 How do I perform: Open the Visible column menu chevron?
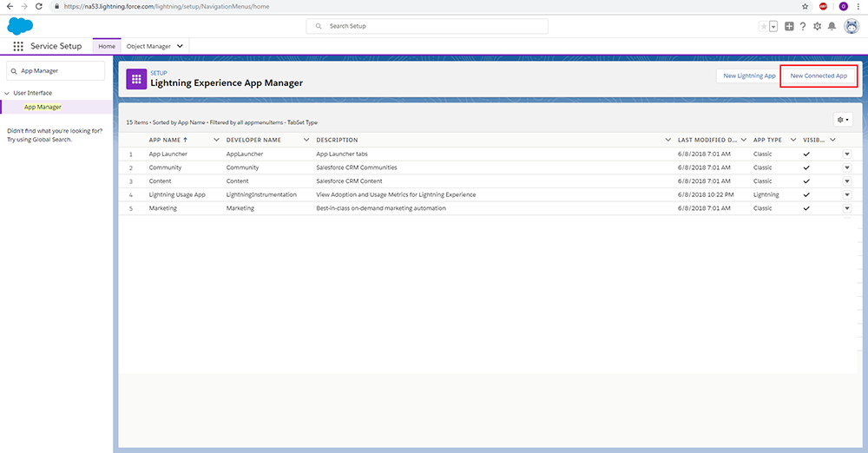(x=832, y=140)
